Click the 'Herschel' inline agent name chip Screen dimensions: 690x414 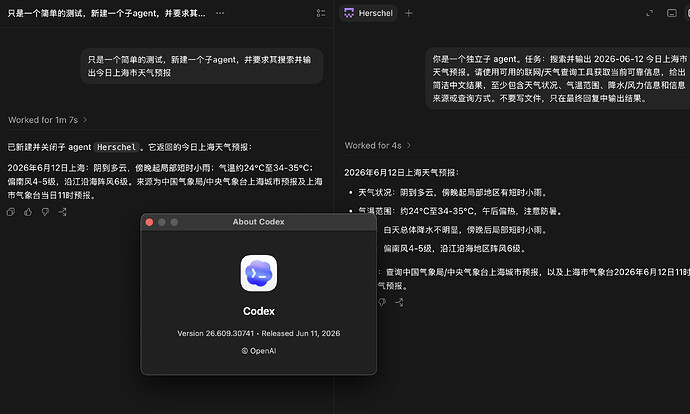(116, 147)
